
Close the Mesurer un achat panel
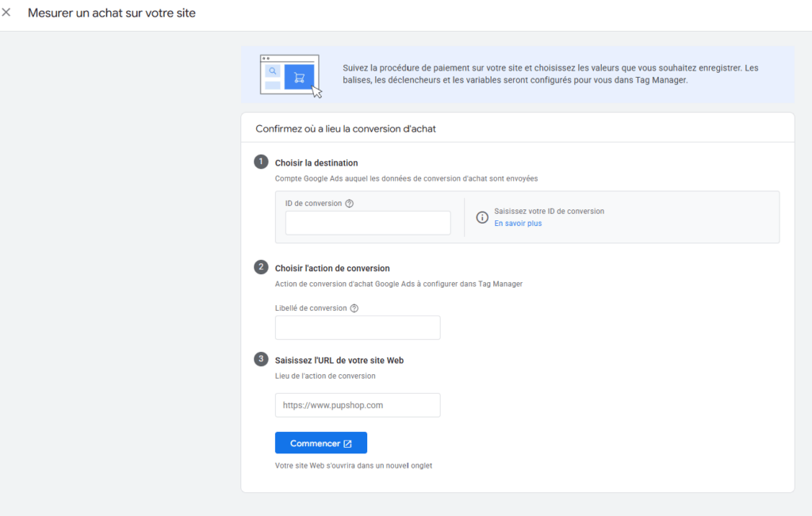point(6,12)
